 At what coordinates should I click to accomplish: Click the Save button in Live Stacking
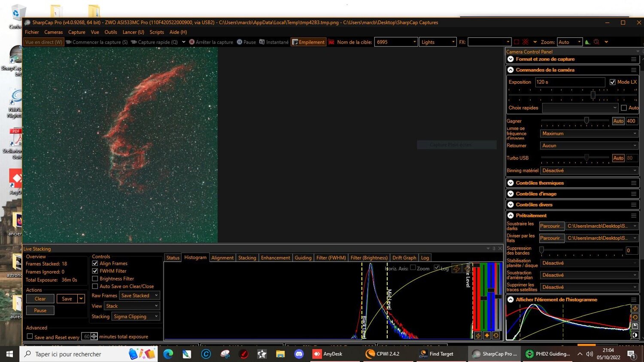click(67, 299)
